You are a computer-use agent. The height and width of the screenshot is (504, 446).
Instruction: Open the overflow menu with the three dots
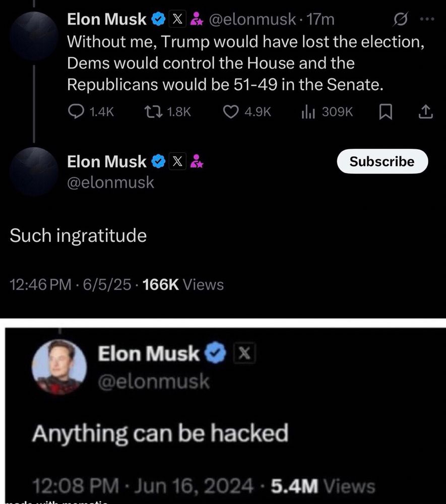click(428, 18)
